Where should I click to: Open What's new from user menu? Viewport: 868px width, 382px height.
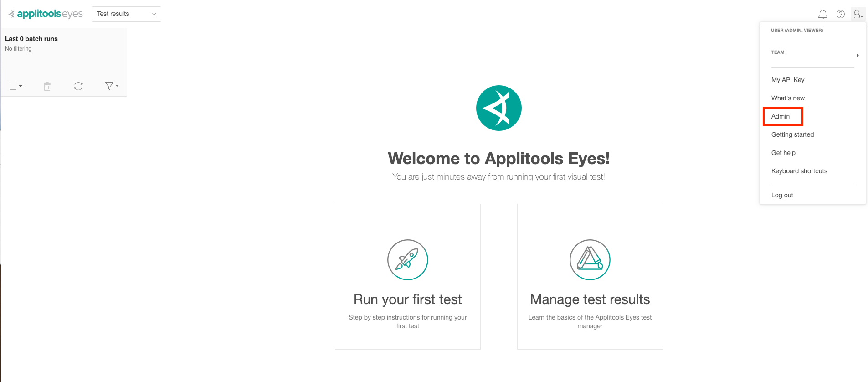tap(788, 98)
